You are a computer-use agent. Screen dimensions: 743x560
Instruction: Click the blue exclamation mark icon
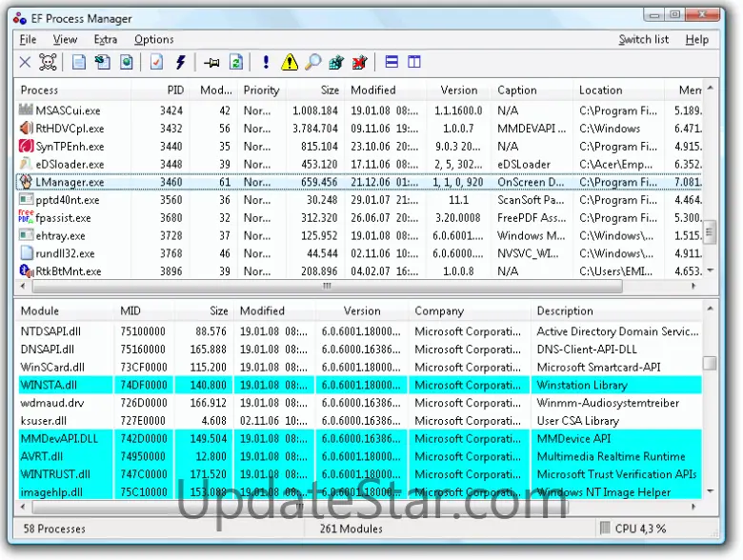pyautogui.click(x=266, y=63)
